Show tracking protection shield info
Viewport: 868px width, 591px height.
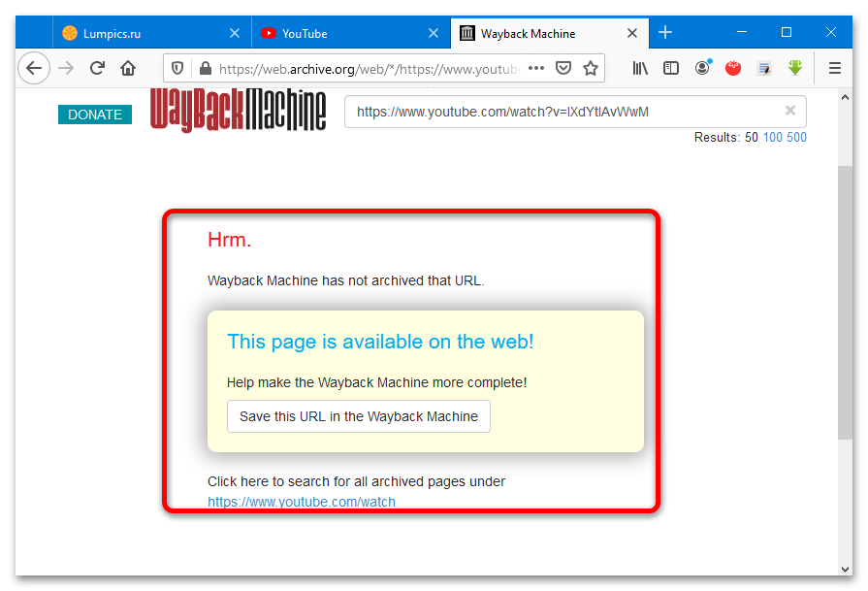pos(177,68)
